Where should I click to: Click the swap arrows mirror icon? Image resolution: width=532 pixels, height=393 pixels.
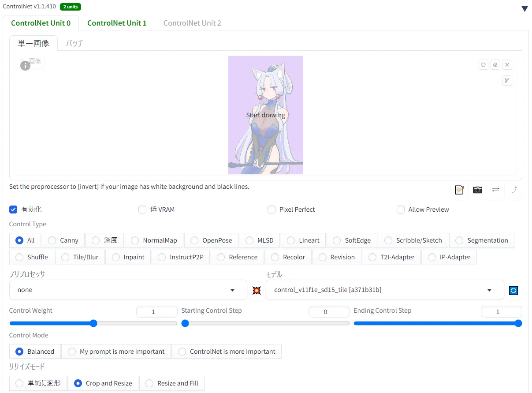pyautogui.click(x=496, y=190)
